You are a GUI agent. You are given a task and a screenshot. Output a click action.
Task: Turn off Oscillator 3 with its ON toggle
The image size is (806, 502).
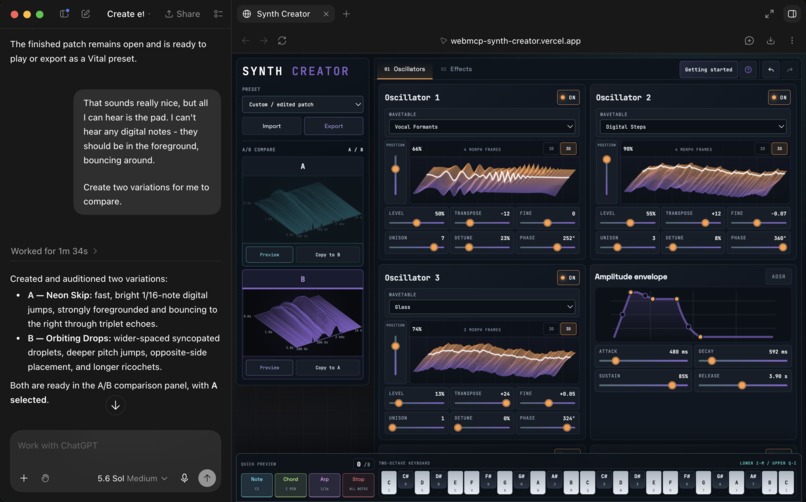pyautogui.click(x=568, y=277)
